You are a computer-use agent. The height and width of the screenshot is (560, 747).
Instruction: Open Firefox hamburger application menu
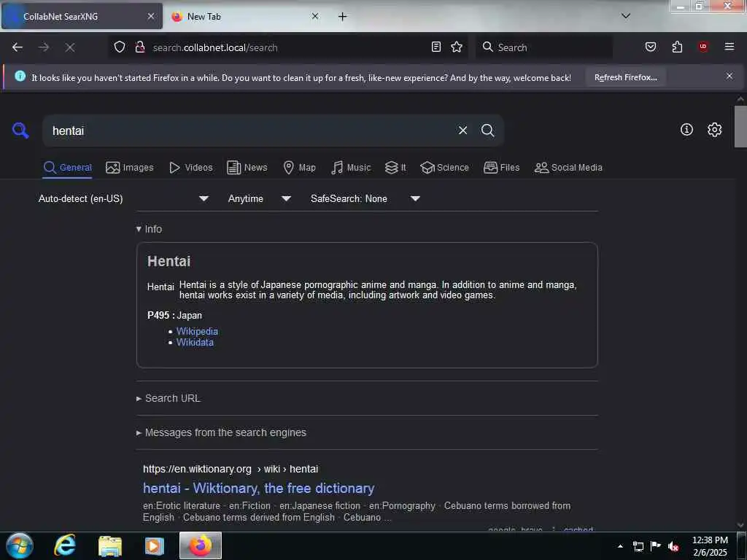(x=729, y=47)
